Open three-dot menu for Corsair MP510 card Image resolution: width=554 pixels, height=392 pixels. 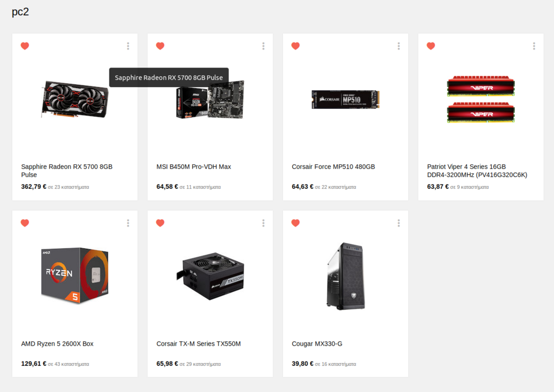[398, 46]
